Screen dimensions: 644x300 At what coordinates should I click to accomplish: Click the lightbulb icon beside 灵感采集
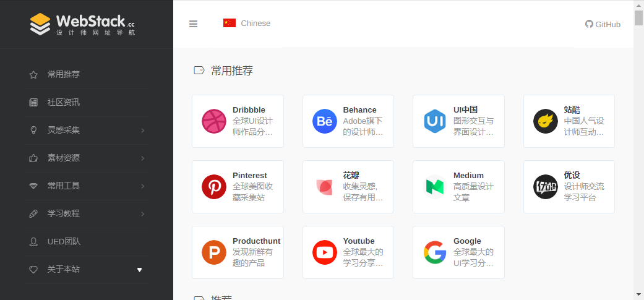pyautogui.click(x=33, y=130)
